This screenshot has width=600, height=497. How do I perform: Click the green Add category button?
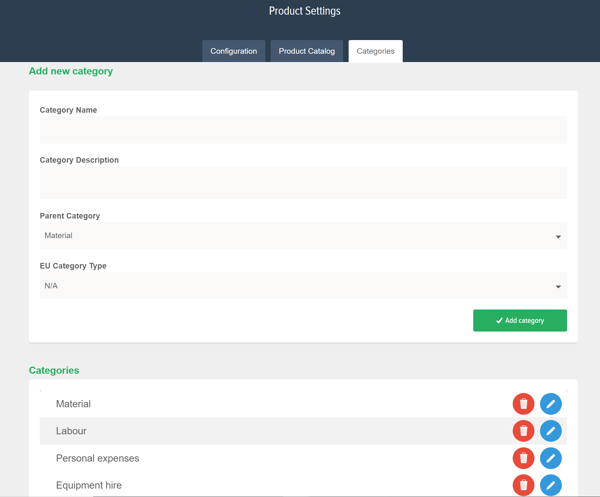(520, 320)
